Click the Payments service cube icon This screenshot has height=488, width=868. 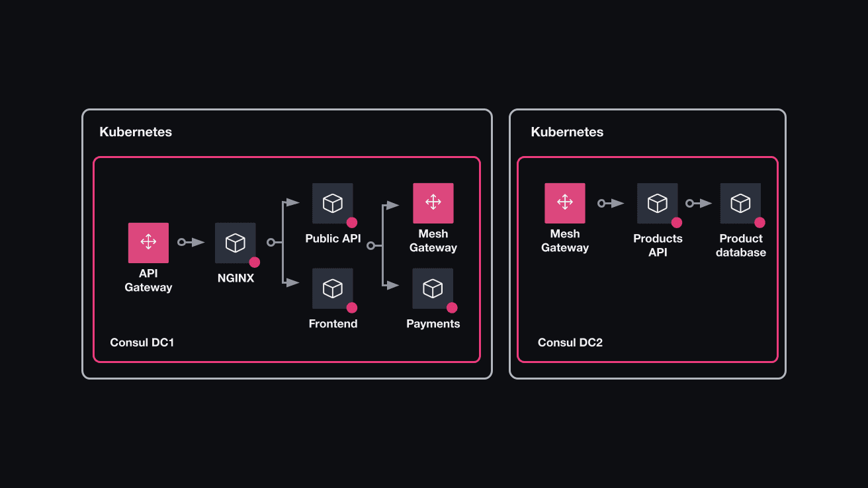pyautogui.click(x=433, y=288)
